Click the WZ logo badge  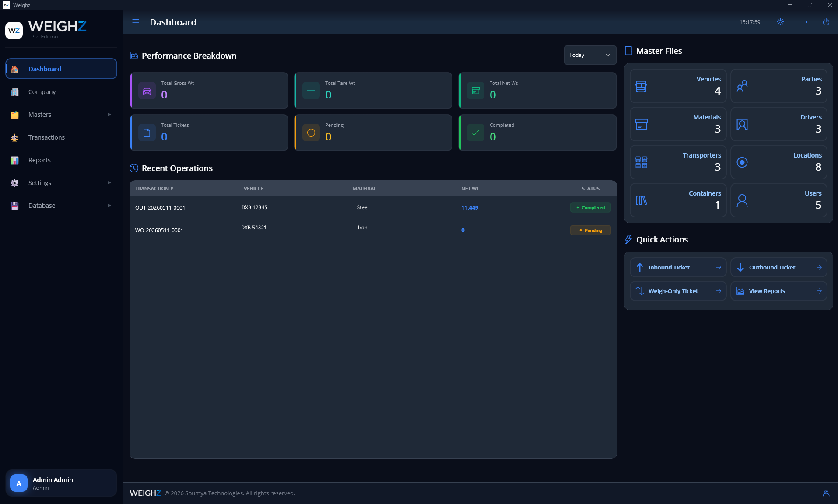[x=14, y=31]
